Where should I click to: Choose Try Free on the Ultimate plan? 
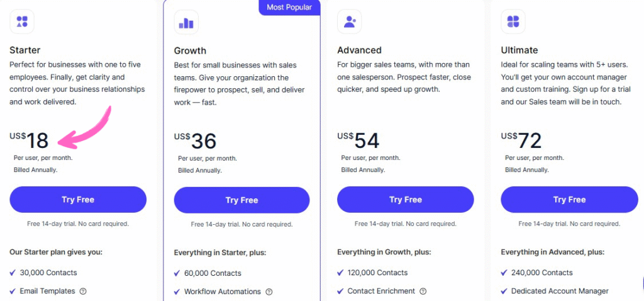click(569, 200)
